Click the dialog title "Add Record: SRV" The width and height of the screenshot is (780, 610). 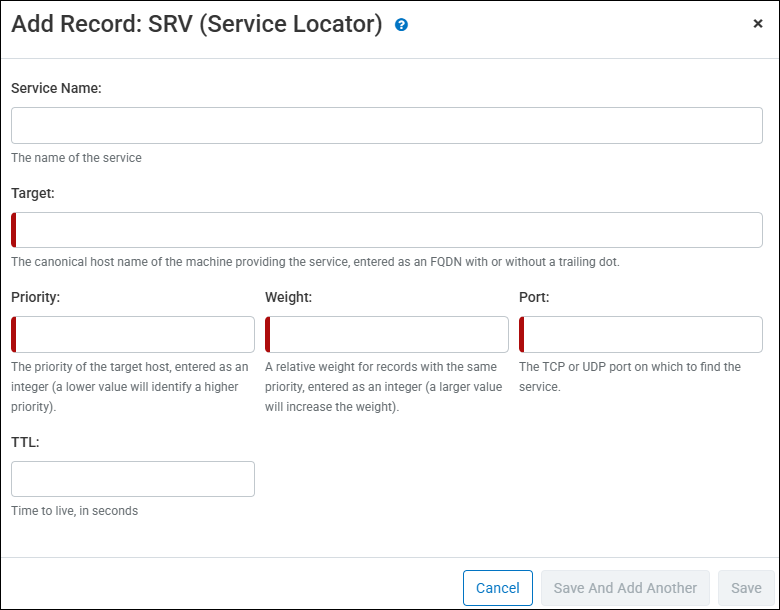197,25
